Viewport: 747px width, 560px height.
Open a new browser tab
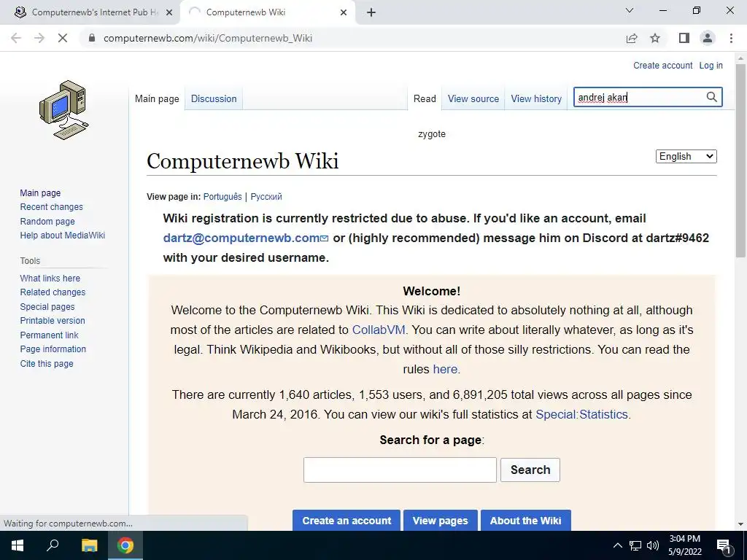click(x=371, y=12)
